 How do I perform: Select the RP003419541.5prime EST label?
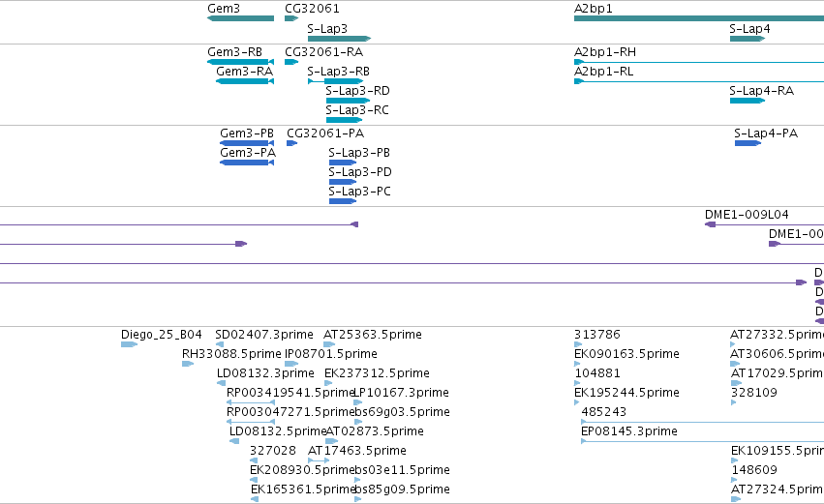290,393
